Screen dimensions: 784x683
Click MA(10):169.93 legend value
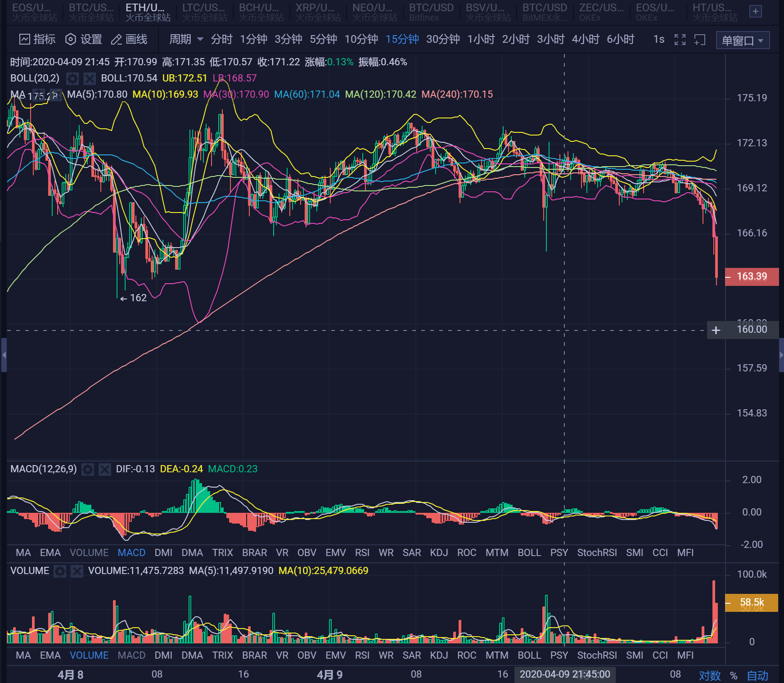coord(165,95)
